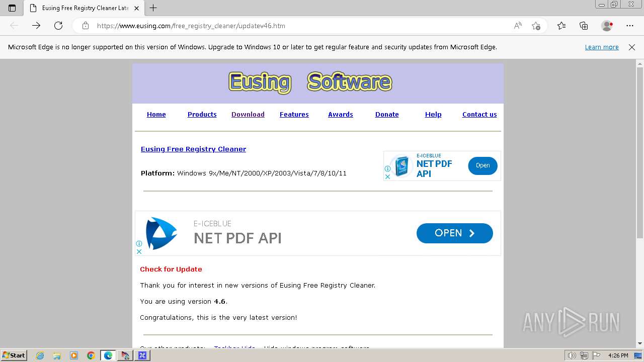This screenshot has width=644, height=362.
Task: Open the Favorites list
Action: (x=561, y=26)
